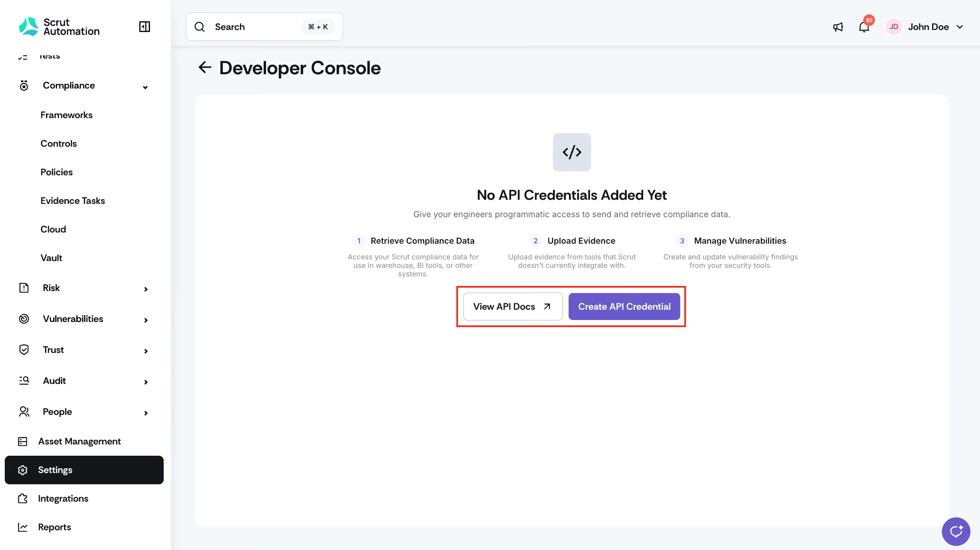This screenshot has height=550, width=980.
Task: Click the external link arrow in View API Docs
Action: click(547, 307)
